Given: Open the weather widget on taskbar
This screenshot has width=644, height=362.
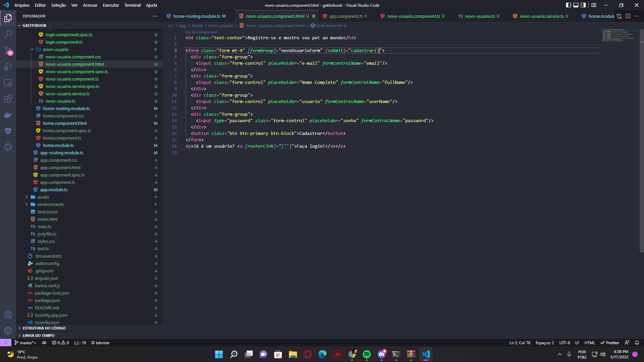Looking at the screenshot, I should point(23,354).
